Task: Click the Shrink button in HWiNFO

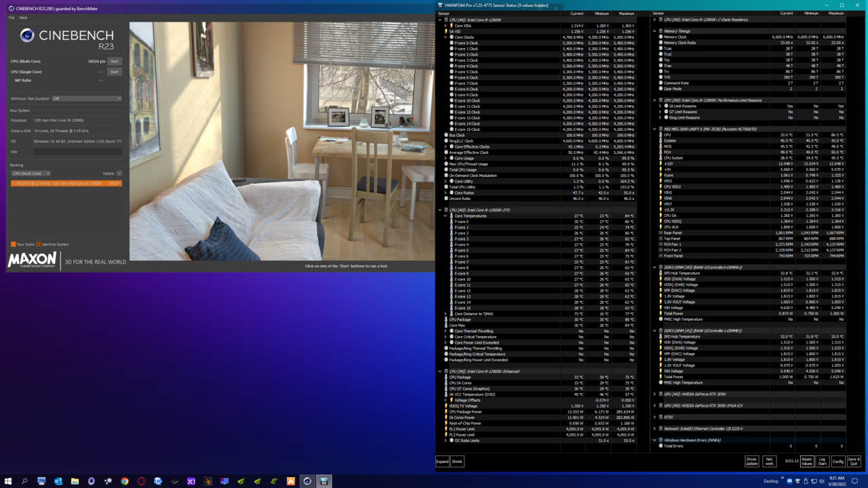Action: click(x=457, y=462)
